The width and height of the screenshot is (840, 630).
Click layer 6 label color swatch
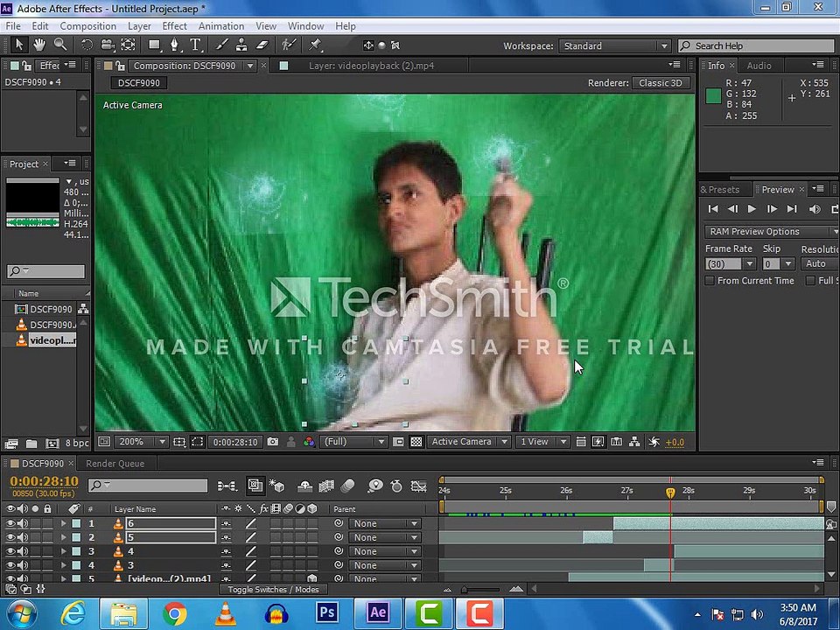point(76,523)
